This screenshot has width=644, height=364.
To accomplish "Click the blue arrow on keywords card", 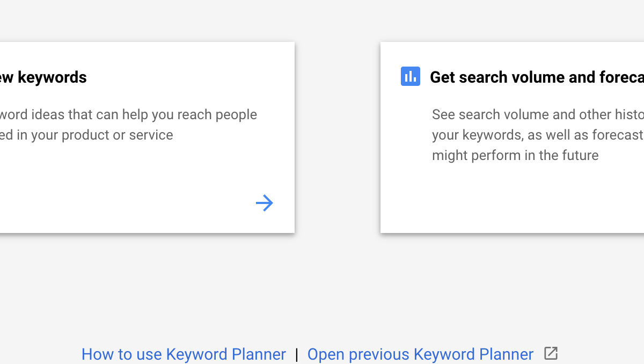I will pyautogui.click(x=265, y=203).
